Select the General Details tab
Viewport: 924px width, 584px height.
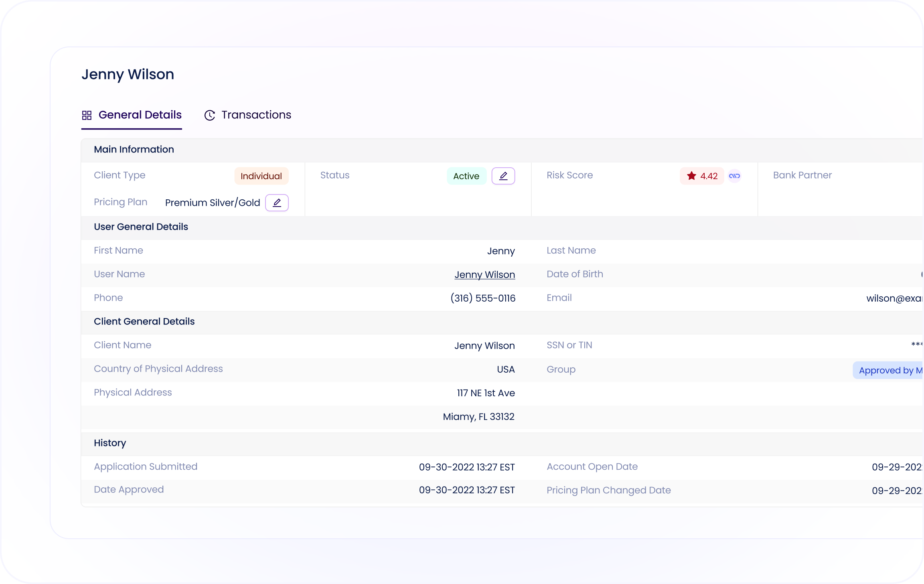point(140,115)
